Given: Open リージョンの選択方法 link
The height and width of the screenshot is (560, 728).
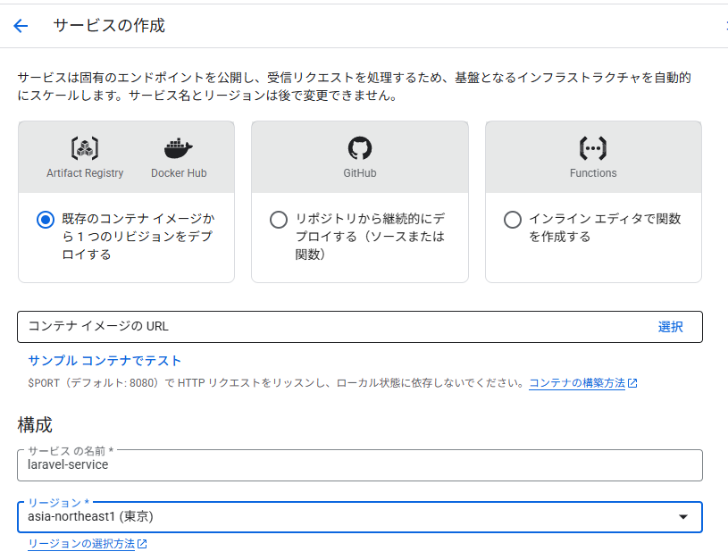Looking at the screenshot, I should [81, 544].
